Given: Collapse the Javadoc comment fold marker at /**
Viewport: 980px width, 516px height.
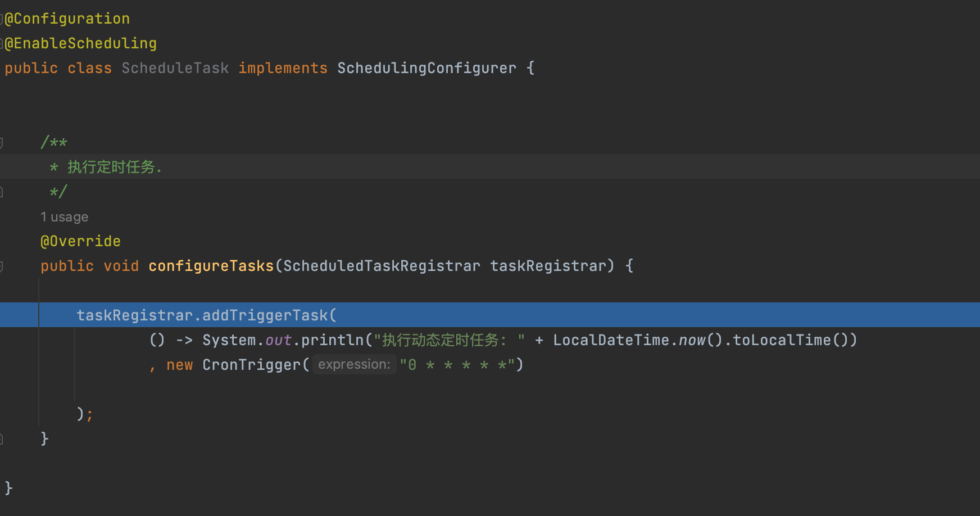Looking at the screenshot, I should tap(2, 142).
